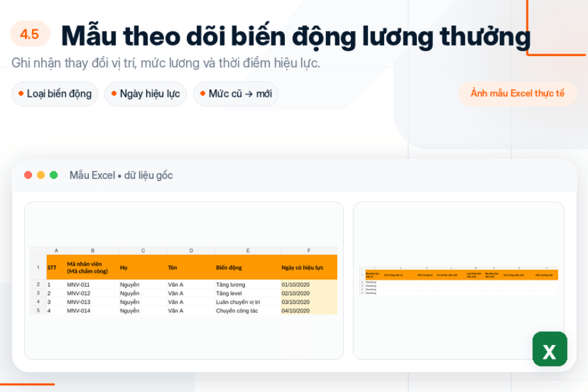Click the 'Biến động' header cell

click(x=248, y=267)
